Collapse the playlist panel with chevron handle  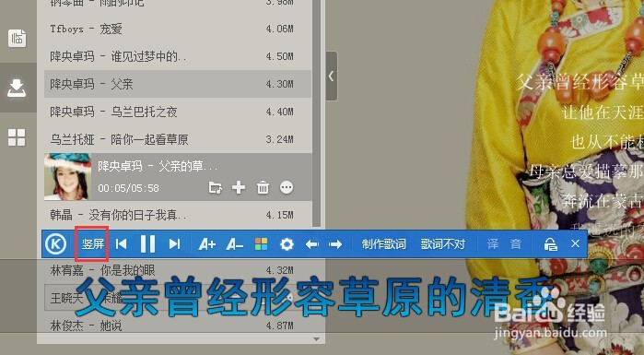332,76
